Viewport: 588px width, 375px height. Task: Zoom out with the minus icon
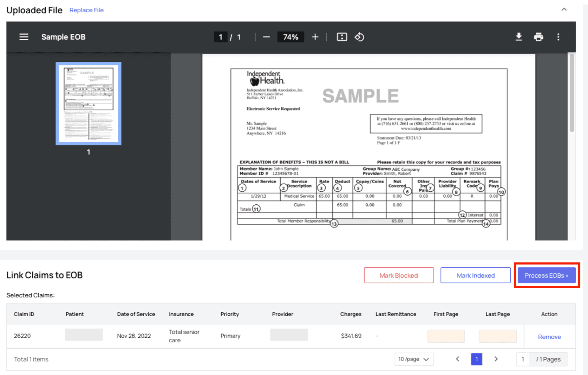(266, 37)
